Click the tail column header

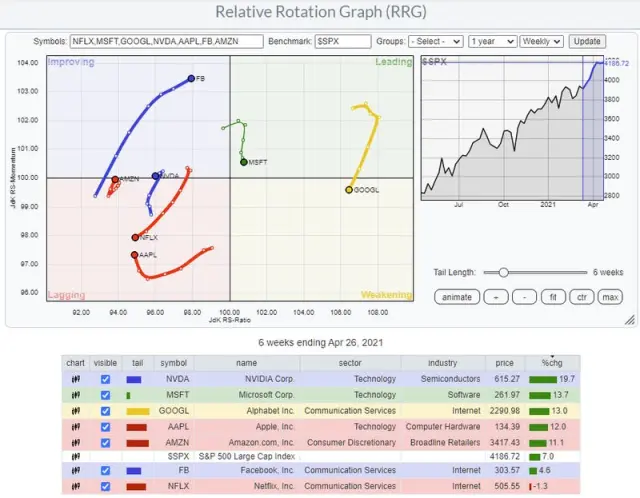(x=138, y=363)
